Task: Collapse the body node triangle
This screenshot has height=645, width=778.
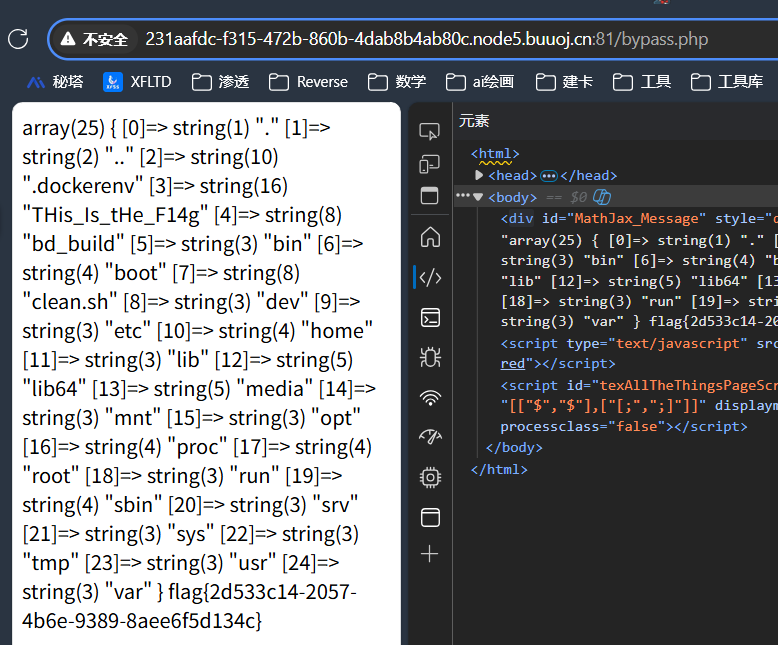Action: (478, 197)
